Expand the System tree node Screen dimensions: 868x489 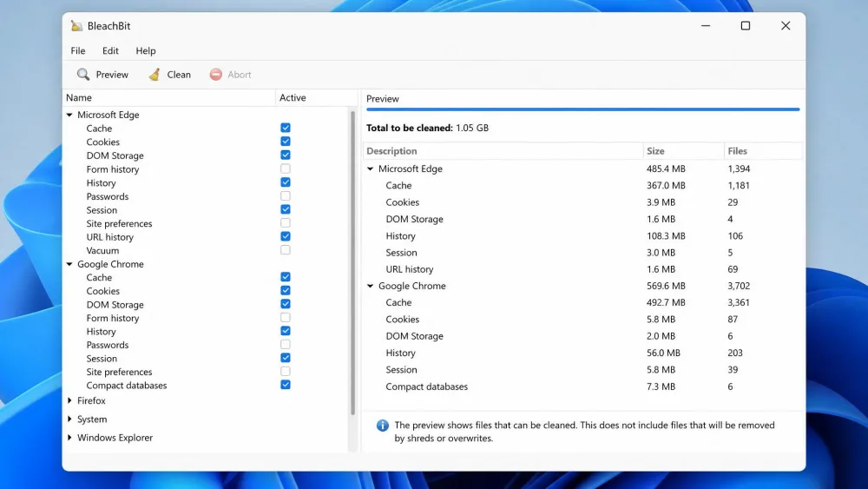(69, 420)
